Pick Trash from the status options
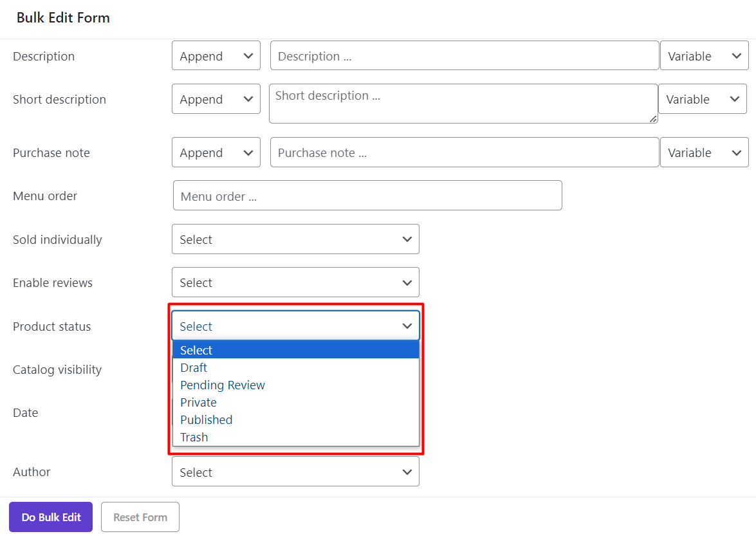Viewport: 756px width, 534px height. pos(194,437)
